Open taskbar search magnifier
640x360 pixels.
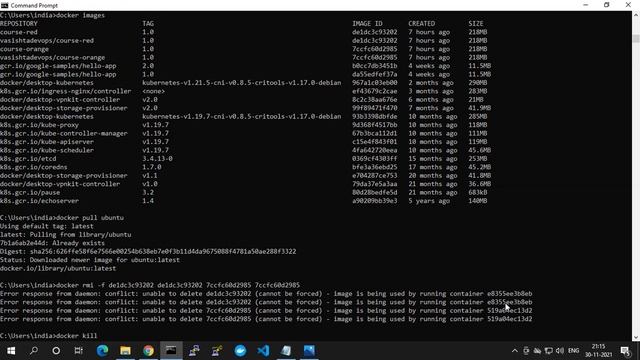(34, 351)
